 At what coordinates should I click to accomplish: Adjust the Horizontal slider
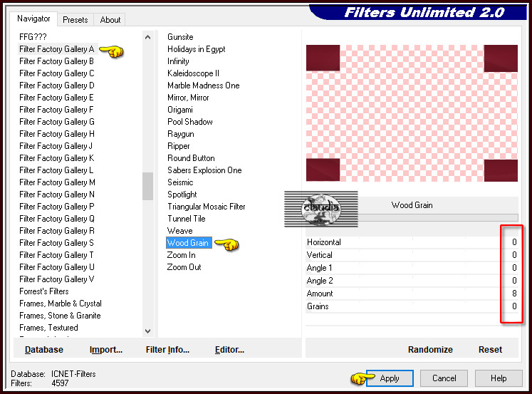[x=412, y=242]
